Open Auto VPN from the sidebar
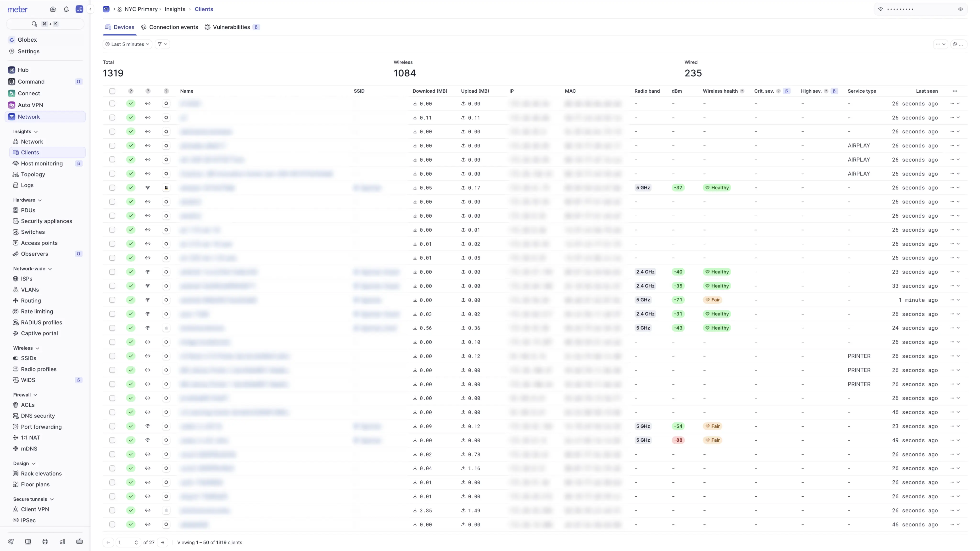 (x=30, y=105)
